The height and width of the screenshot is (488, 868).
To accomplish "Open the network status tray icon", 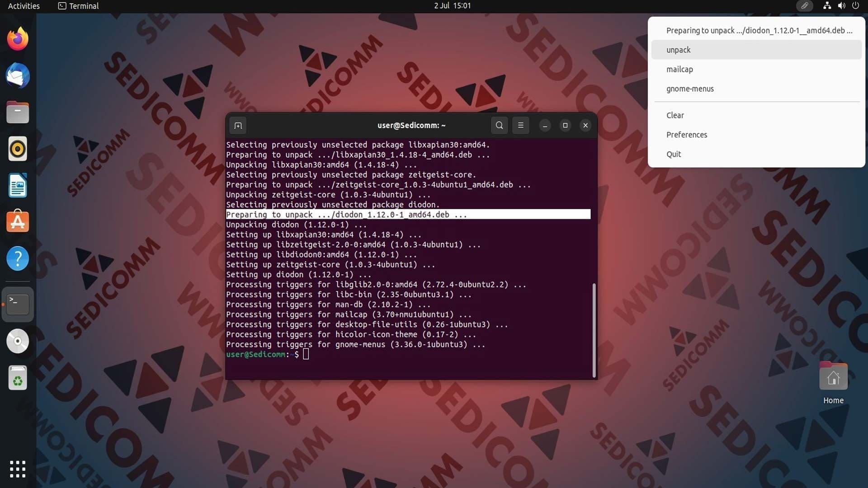I will [827, 6].
